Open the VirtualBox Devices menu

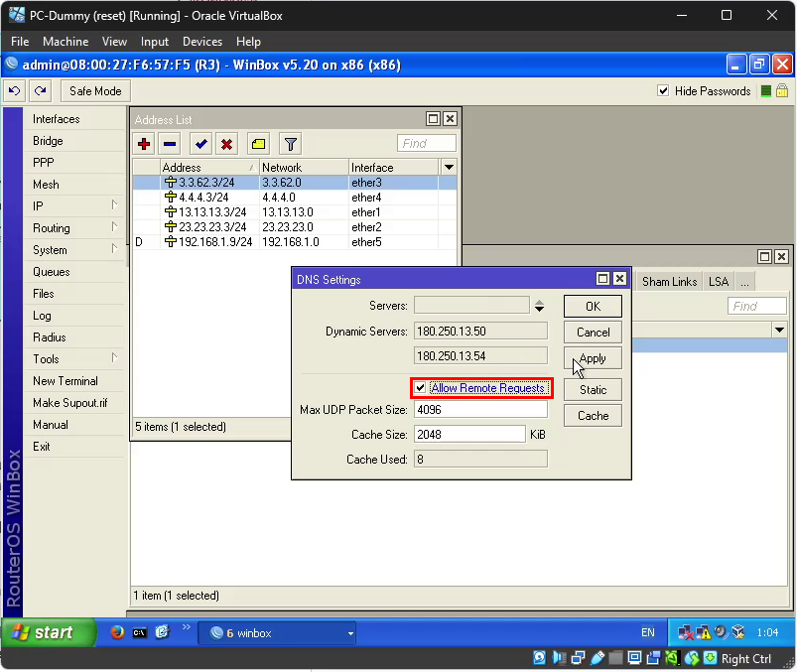pyautogui.click(x=202, y=42)
